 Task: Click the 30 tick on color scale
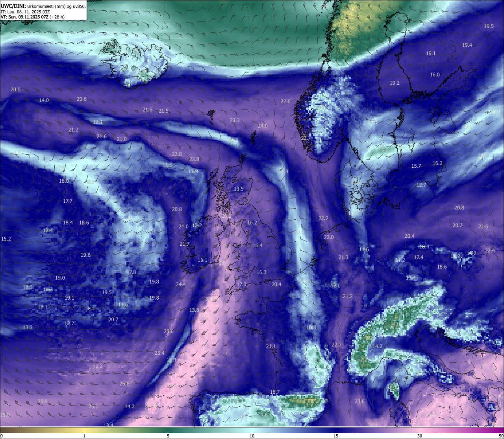click(x=420, y=436)
